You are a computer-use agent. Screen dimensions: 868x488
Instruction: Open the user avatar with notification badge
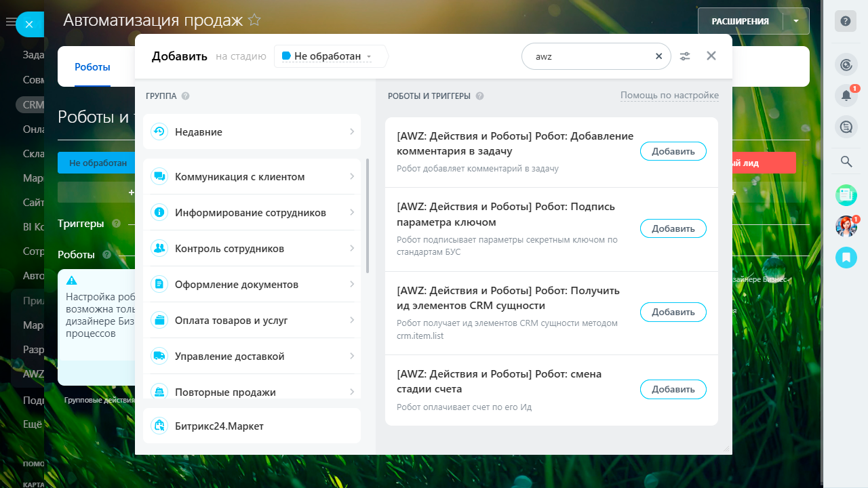[846, 226]
